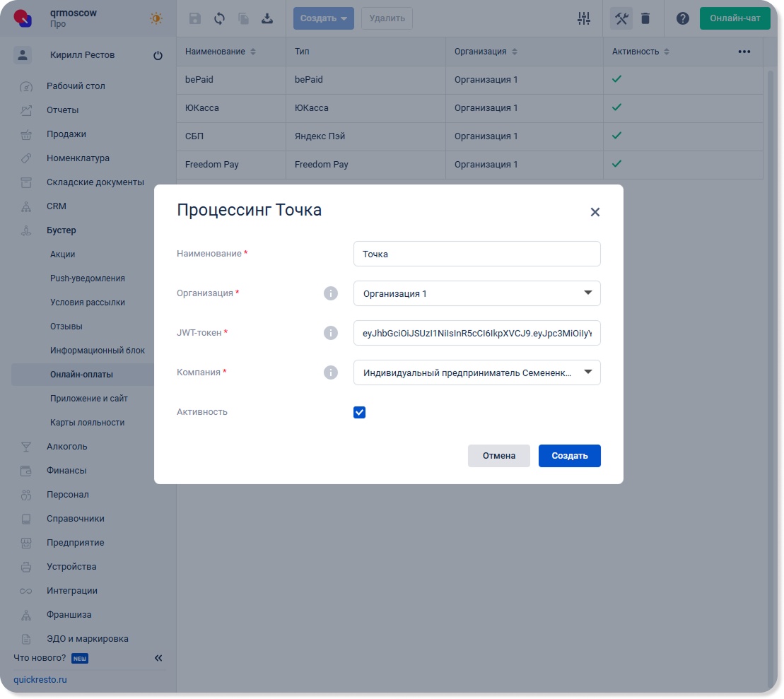784x699 pixels.
Task: Click info icon next to JWT-токен
Action: [330, 333]
